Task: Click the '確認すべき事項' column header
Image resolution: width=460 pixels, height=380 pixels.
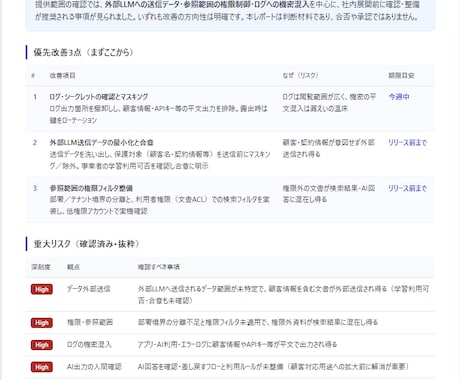Action: click(159, 267)
